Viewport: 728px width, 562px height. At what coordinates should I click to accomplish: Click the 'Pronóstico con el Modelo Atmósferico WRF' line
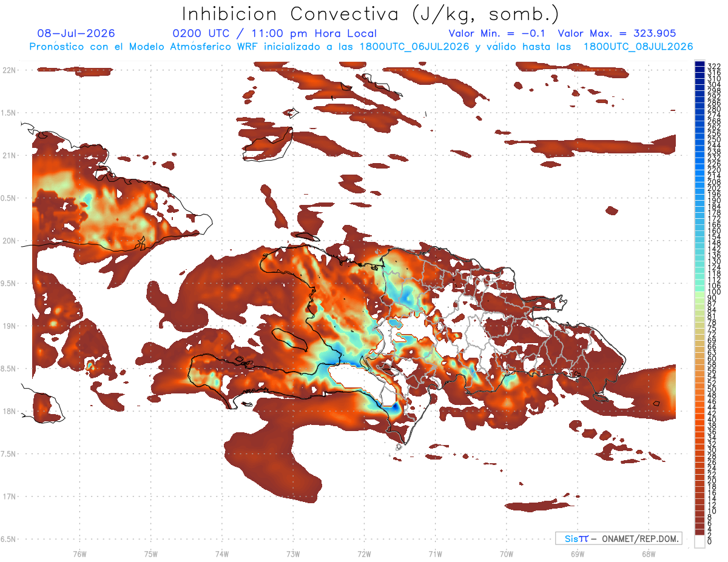pos(362,47)
